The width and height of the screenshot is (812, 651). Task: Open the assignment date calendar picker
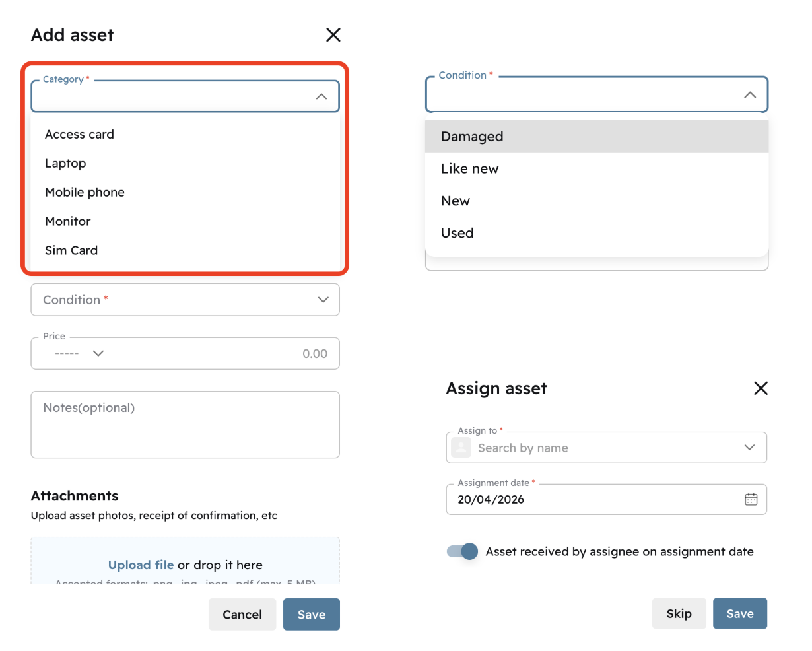(751, 499)
